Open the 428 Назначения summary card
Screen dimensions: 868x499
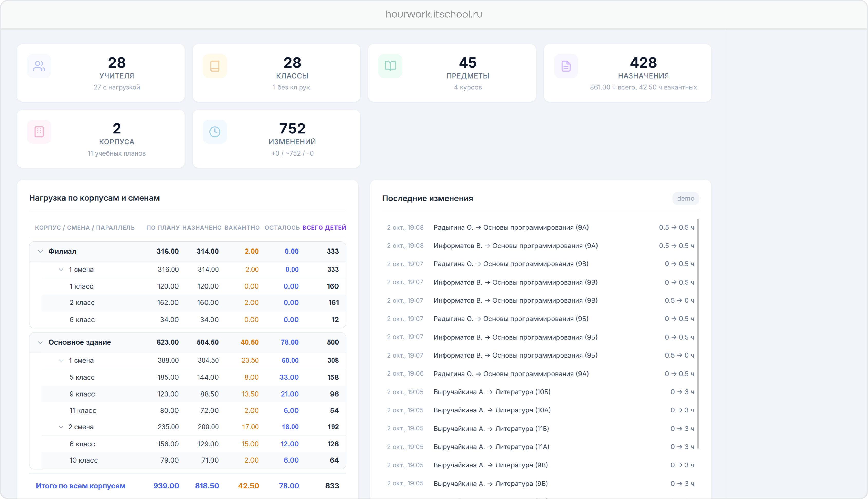[627, 73]
